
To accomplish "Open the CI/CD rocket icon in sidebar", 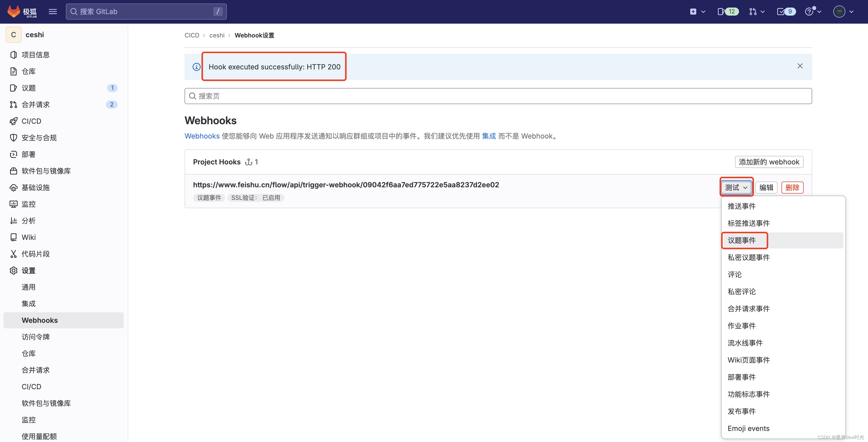I will click(x=14, y=121).
